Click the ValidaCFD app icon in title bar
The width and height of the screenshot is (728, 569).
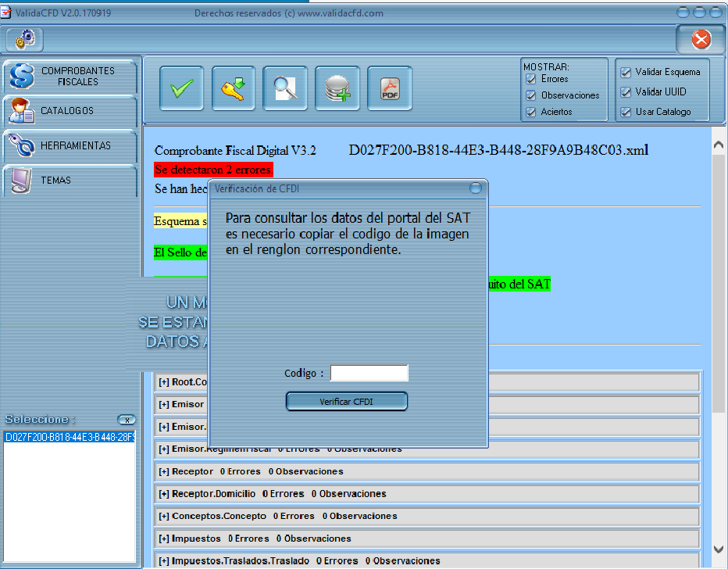click(x=5, y=13)
